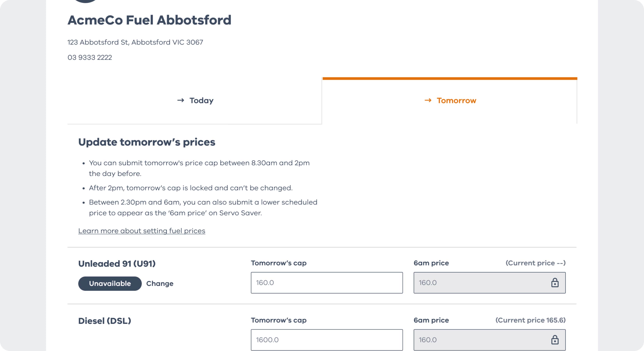Click the Update tomorrow's prices heading

147,142
